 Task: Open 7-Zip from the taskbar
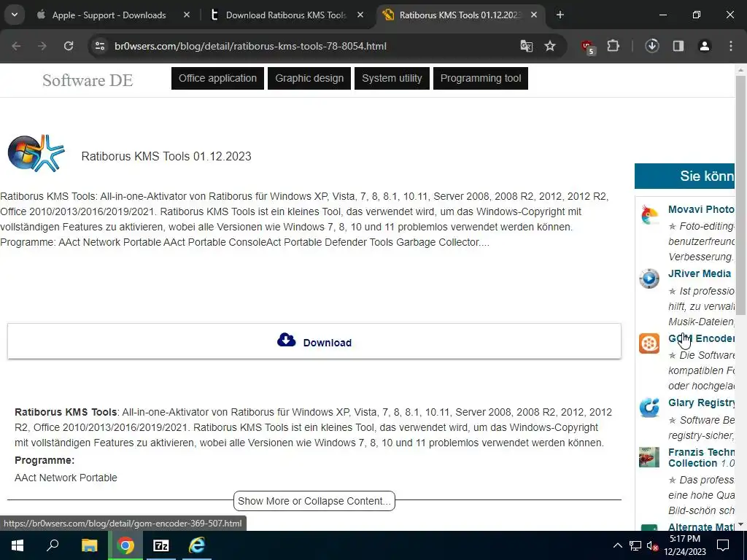(x=161, y=545)
